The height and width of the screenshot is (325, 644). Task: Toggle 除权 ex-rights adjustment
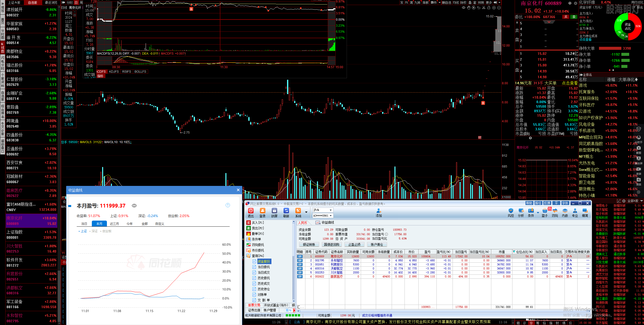click(463, 3)
